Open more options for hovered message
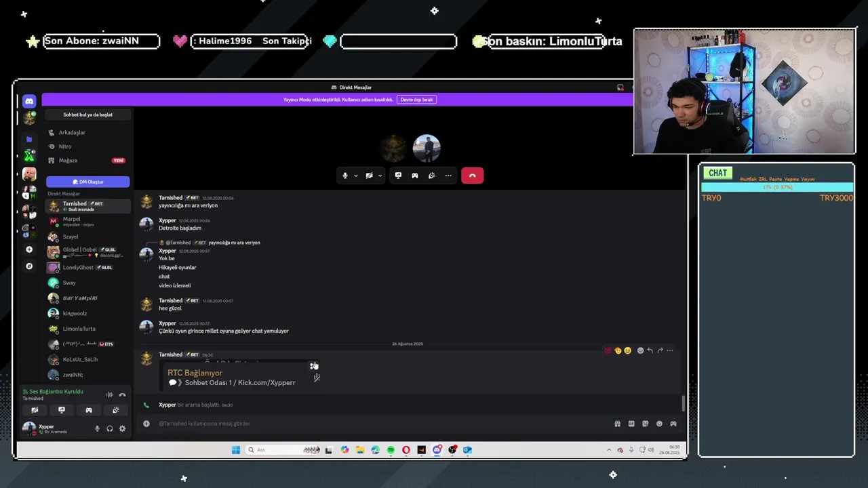Viewport: 868px width, 488px height. coord(670,350)
